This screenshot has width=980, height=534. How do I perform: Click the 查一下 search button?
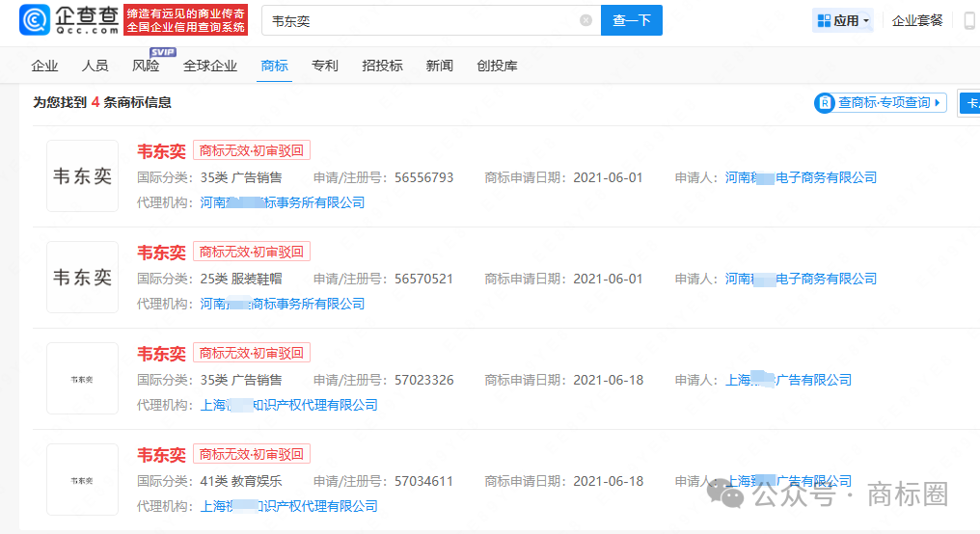click(631, 20)
